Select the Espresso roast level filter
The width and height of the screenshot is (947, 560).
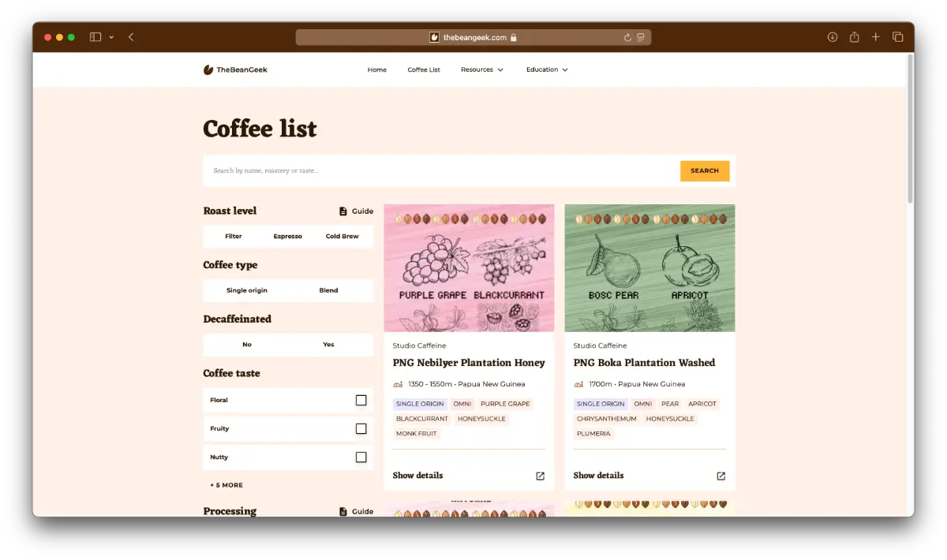[287, 236]
